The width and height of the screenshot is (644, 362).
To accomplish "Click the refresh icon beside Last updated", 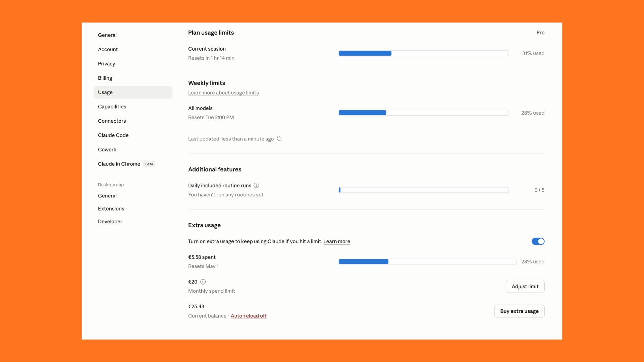I will coord(279,139).
